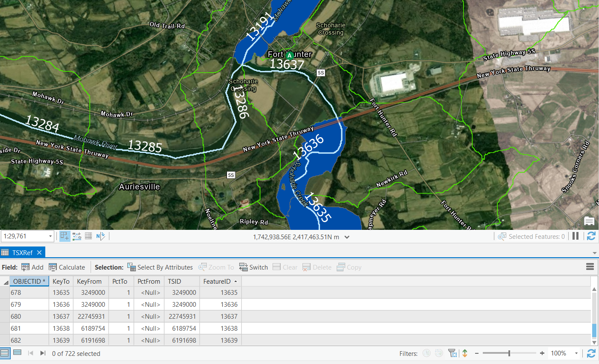Screen dimensions: 599x364
Task: Pause map drawing
Action: (576, 236)
